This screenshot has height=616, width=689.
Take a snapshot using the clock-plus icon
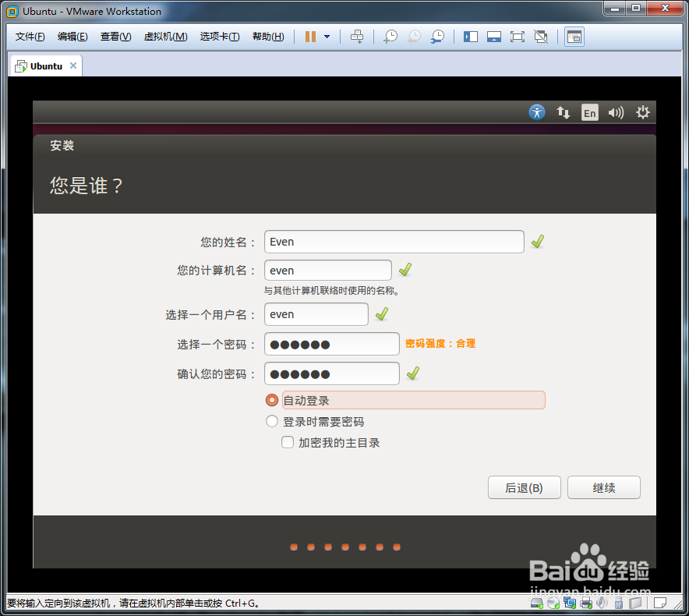tap(390, 37)
